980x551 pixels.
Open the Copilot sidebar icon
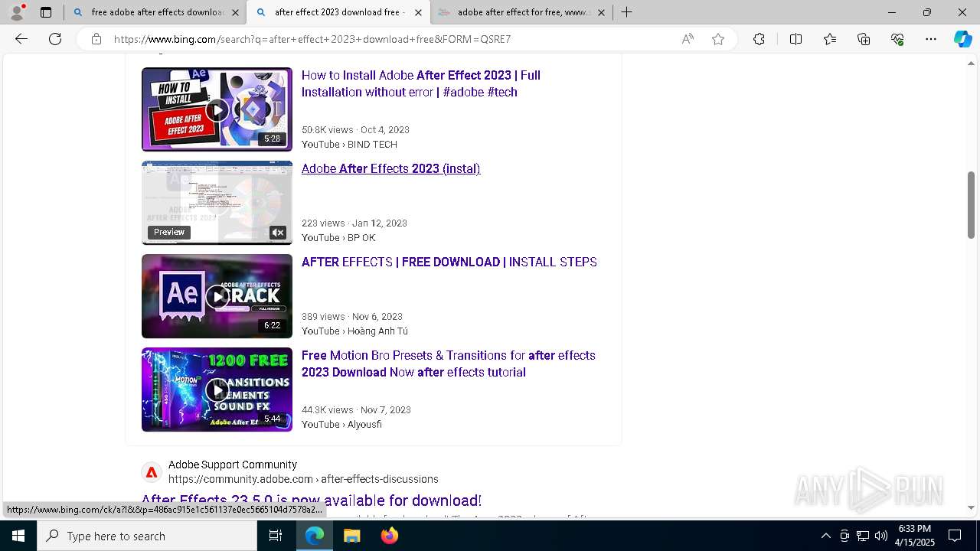pos(962,39)
